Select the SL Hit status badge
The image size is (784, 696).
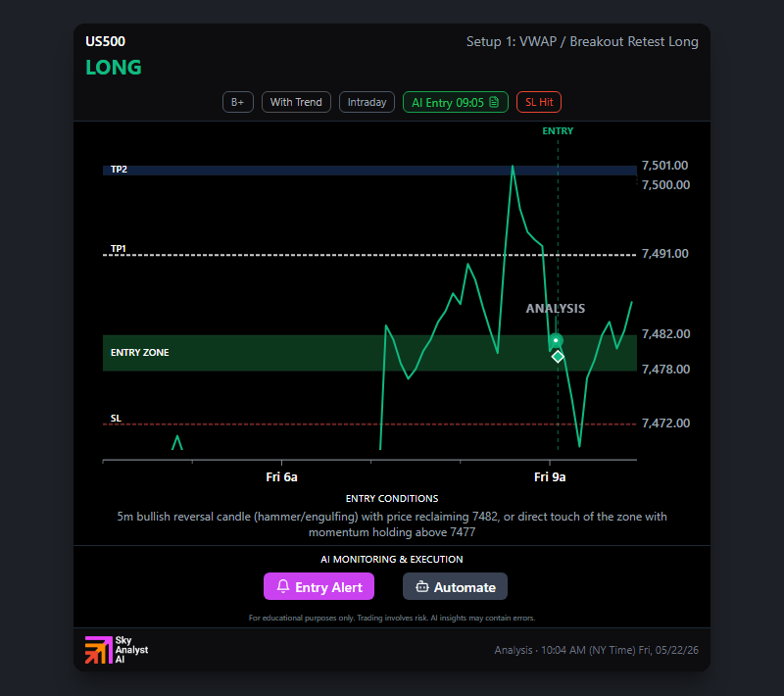(x=539, y=102)
